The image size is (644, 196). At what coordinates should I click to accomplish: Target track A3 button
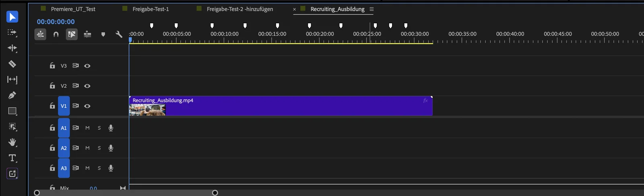pyautogui.click(x=64, y=168)
